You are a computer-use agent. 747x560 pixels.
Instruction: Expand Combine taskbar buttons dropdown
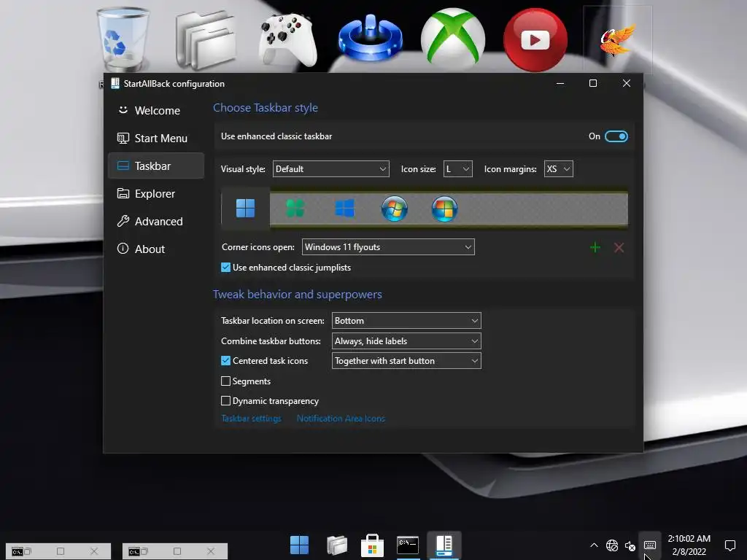[406, 341]
